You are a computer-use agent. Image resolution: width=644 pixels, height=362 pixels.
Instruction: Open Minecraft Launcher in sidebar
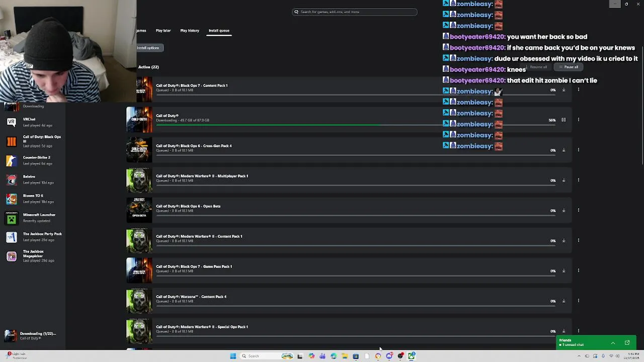tap(33, 218)
